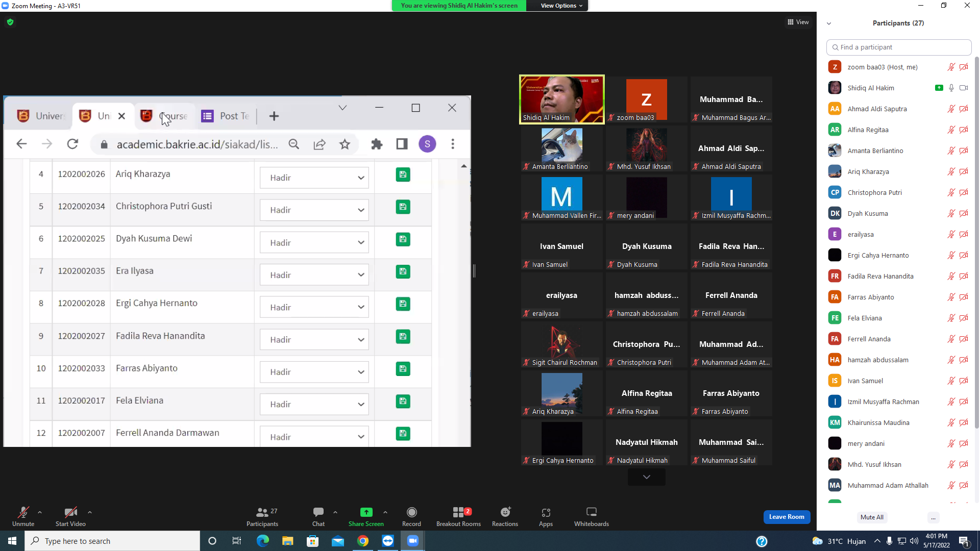This screenshot has height=551, width=980.
Task: Open the Hadir dropdown for Era Ilyasa
Action: [314, 274]
